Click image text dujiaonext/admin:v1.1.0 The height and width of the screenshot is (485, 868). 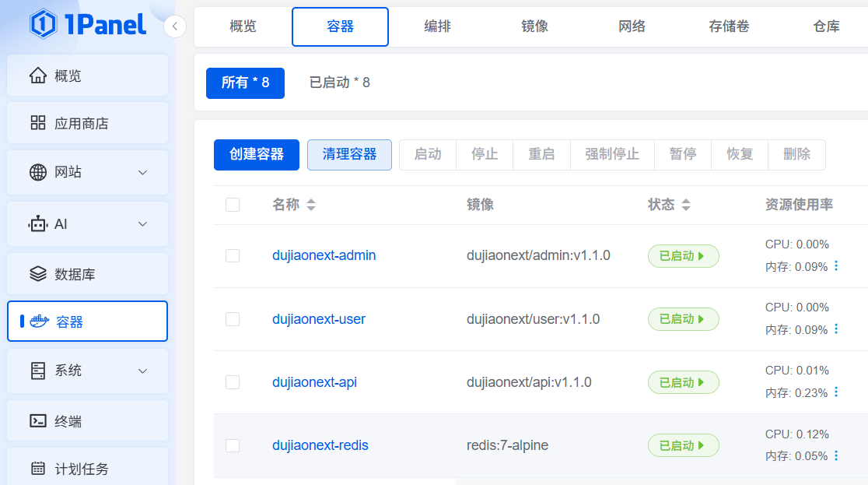[x=538, y=255]
